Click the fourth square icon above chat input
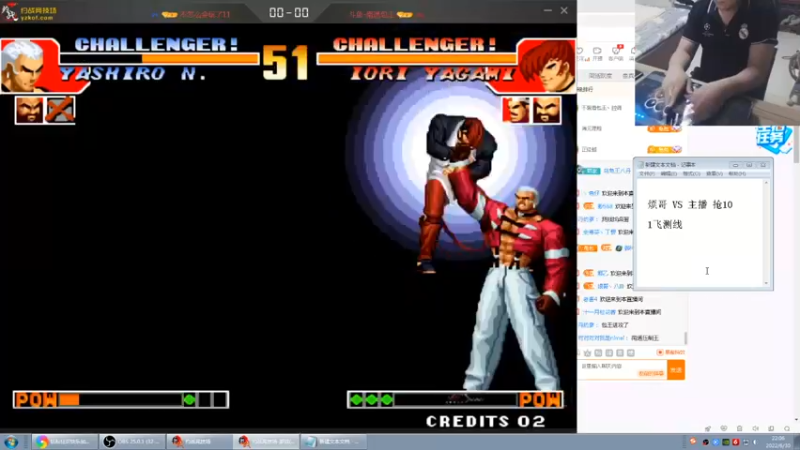This screenshot has height=450, width=800. pyautogui.click(x=631, y=353)
